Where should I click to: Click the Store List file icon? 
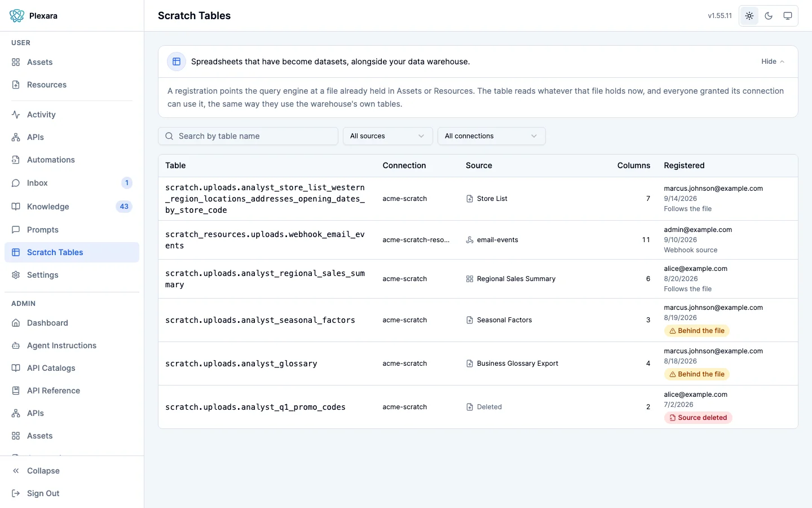pyautogui.click(x=470, y=199)
